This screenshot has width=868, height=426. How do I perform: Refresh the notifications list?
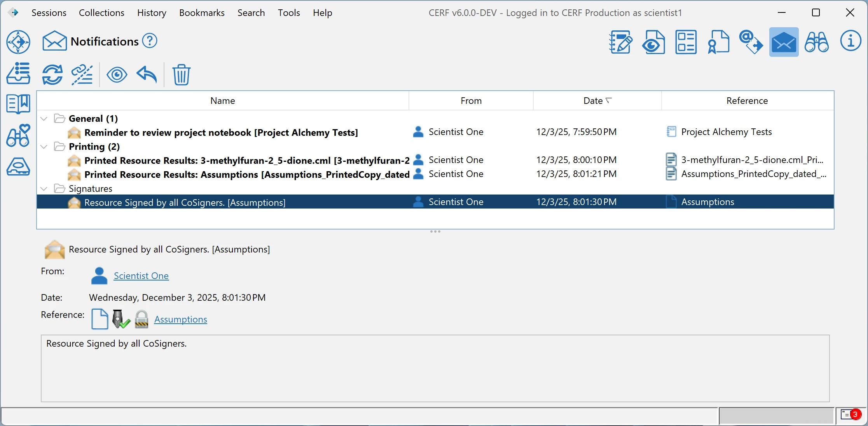click(52, 74)
